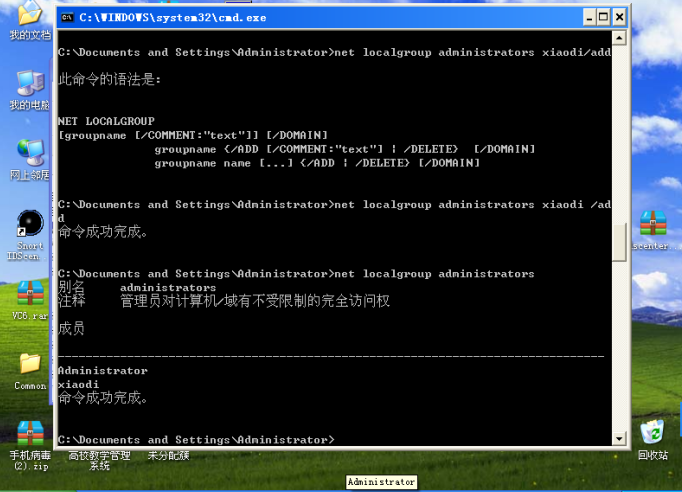This screenshot has width=682, height=492.
Task: Click the 'Administrator' member line in output
Action: 103,371
